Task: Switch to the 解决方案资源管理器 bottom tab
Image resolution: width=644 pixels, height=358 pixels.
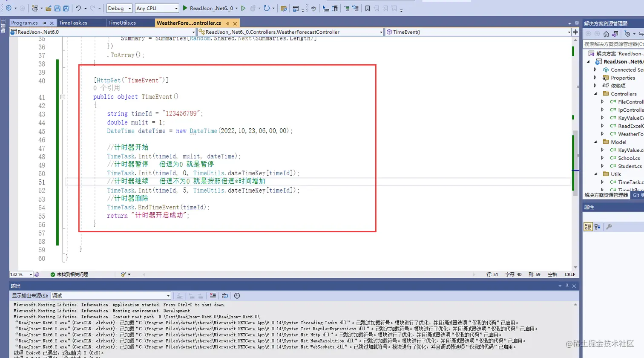Action: click(606, 195)
